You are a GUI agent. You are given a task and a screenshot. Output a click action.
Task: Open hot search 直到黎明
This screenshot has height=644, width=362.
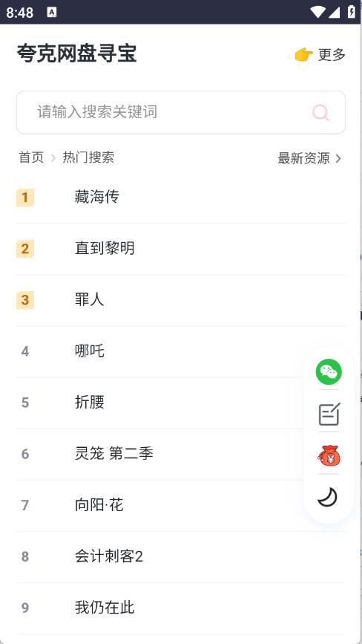181,249
